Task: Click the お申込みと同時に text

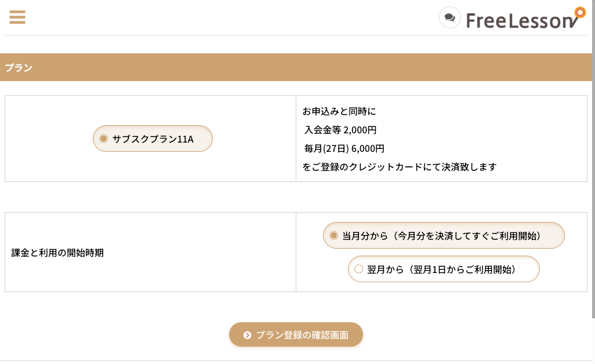Action: pos(339,111)
